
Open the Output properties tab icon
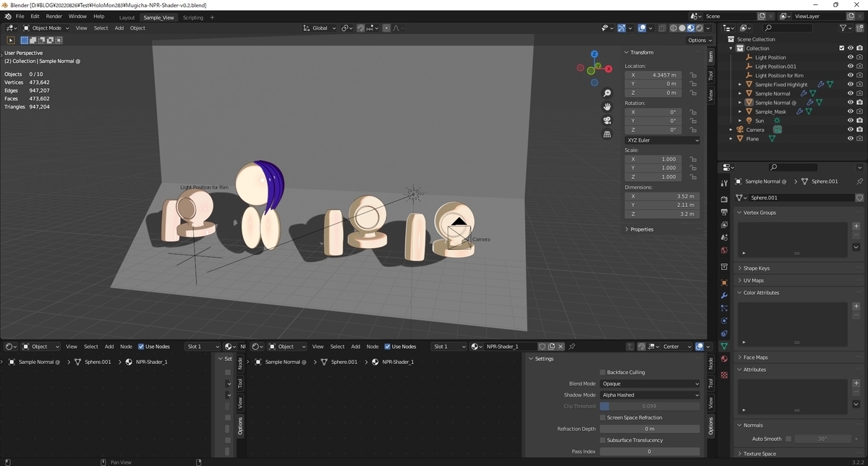724,212
